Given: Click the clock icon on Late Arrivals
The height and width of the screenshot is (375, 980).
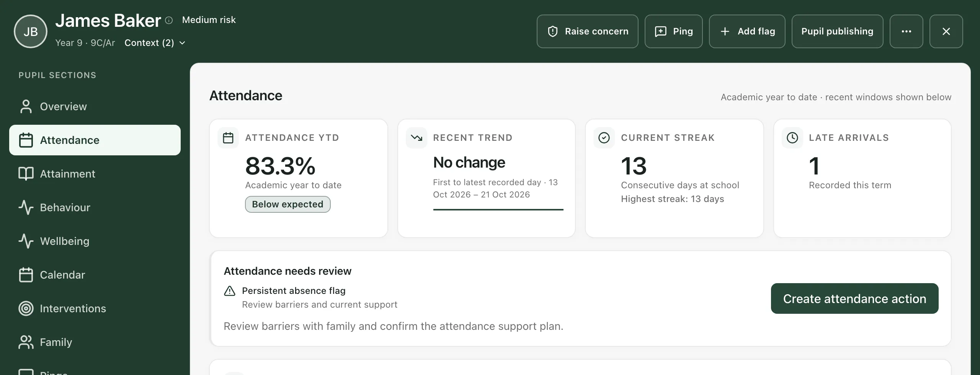Looking at the screenshot, I should (792, 138).
